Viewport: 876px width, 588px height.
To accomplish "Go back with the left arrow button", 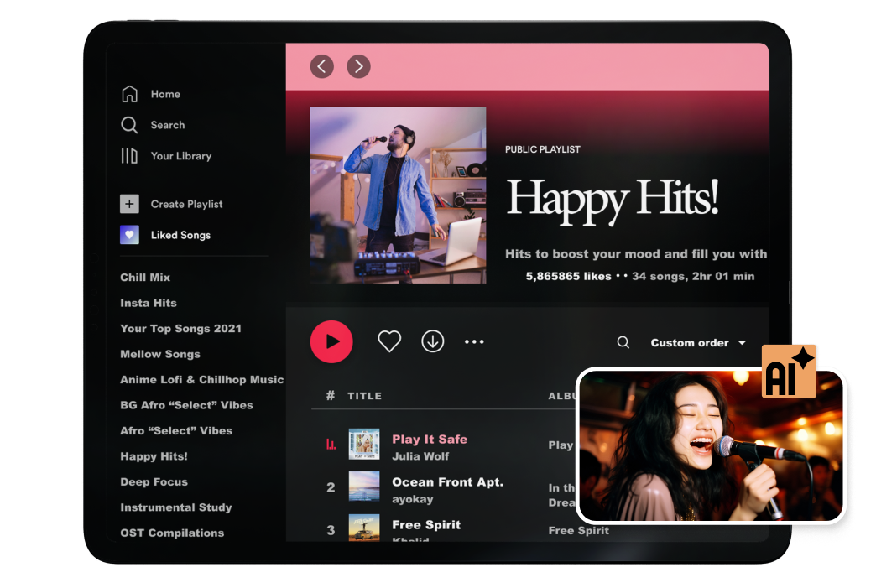I will 322,66.
